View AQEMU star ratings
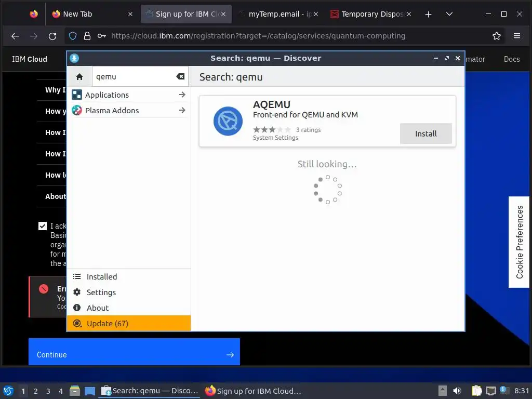Viewport: 532px width, 399px height. pos(272,129)
